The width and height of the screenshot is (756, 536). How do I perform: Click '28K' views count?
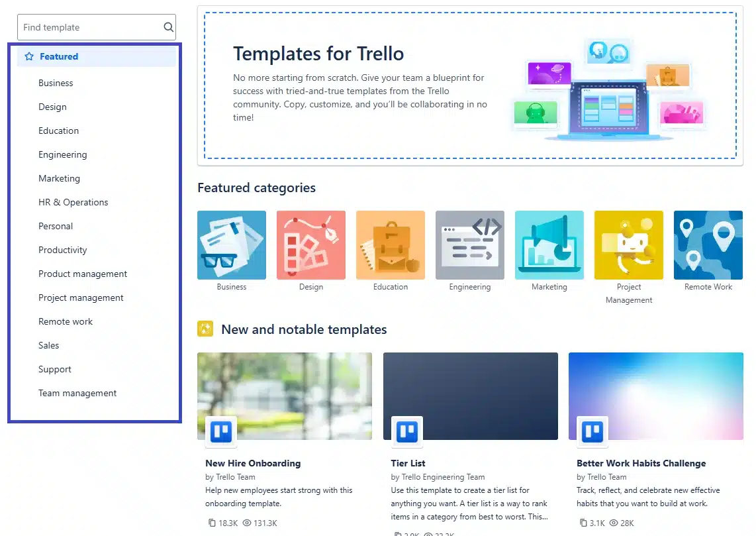pyautogui.click(x=628, y=523)
